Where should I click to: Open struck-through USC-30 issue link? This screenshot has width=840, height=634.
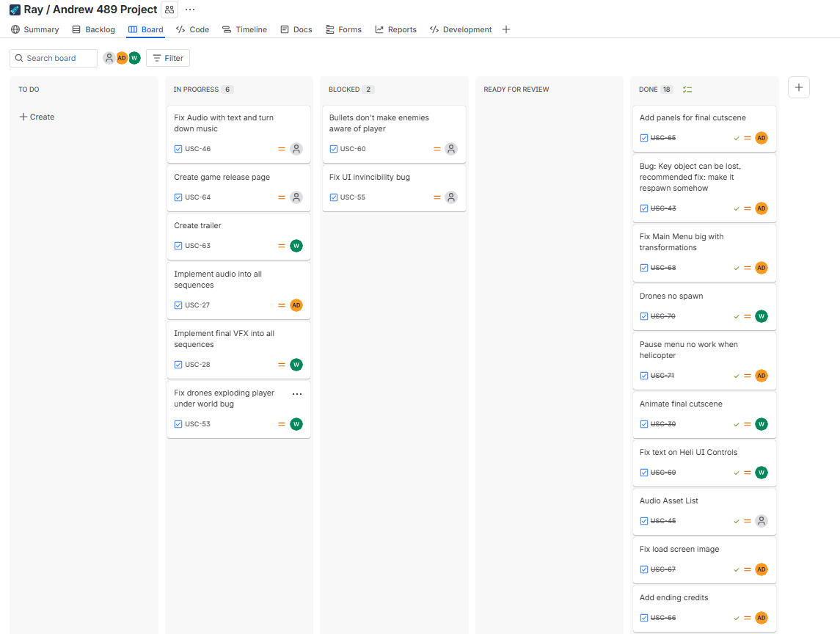pyautogui.click(x=663, y=424)
